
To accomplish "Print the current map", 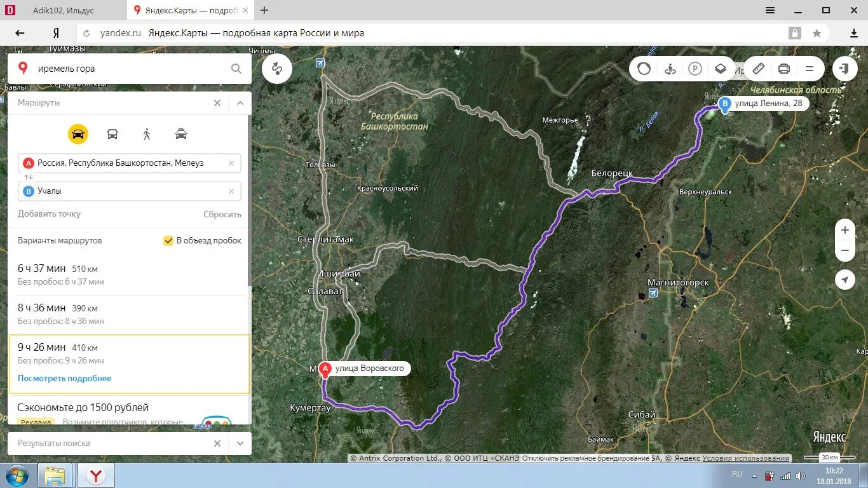I will (784, 69).
